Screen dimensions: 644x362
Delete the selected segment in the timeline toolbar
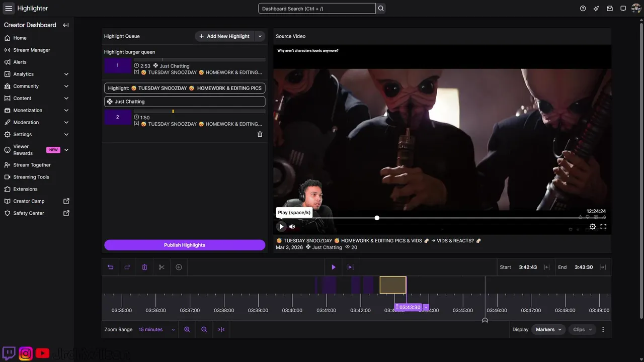pyautogui.click(x=144, y=267)
